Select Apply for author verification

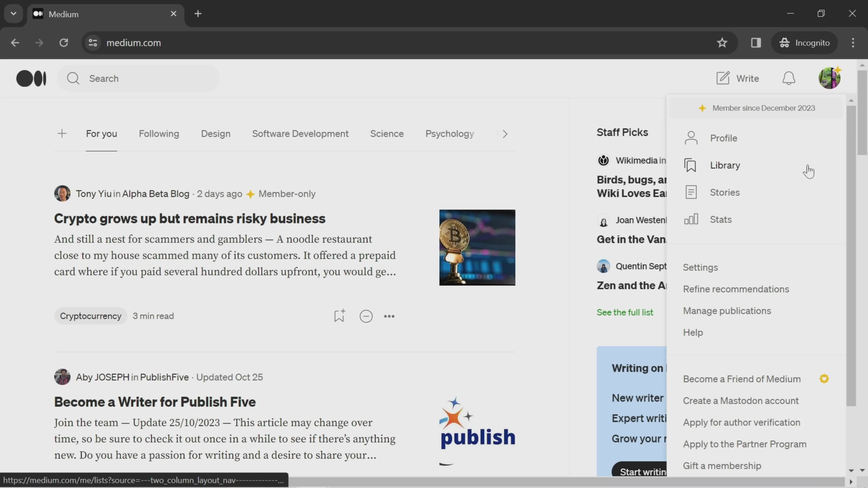[741, 422]
